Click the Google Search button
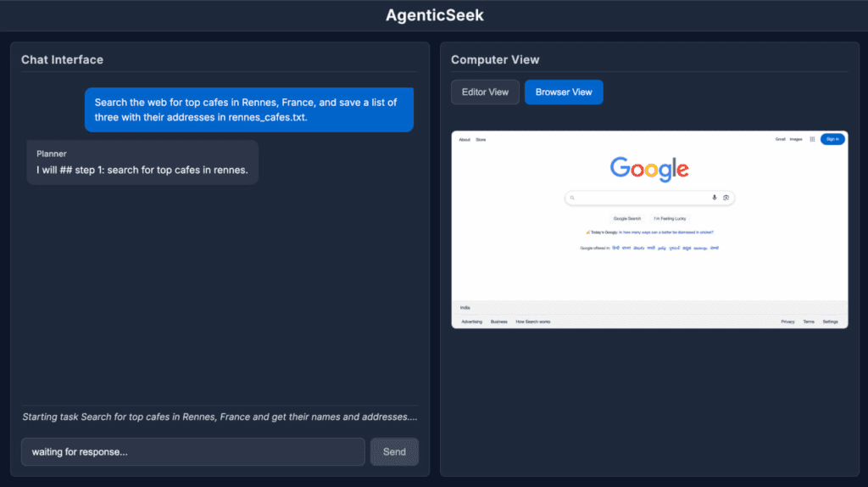The height and width of the screenshot is (487, 868). tap(626, 218)
